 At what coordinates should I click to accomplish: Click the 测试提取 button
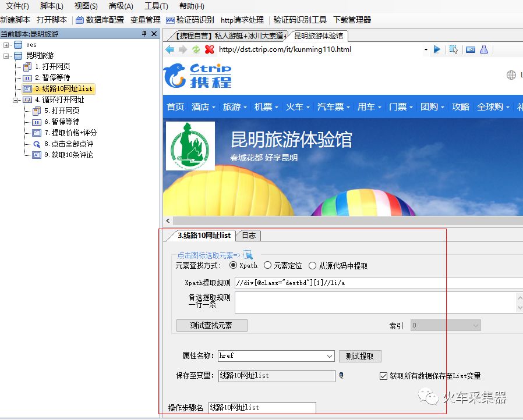click(x=360, y=356)
